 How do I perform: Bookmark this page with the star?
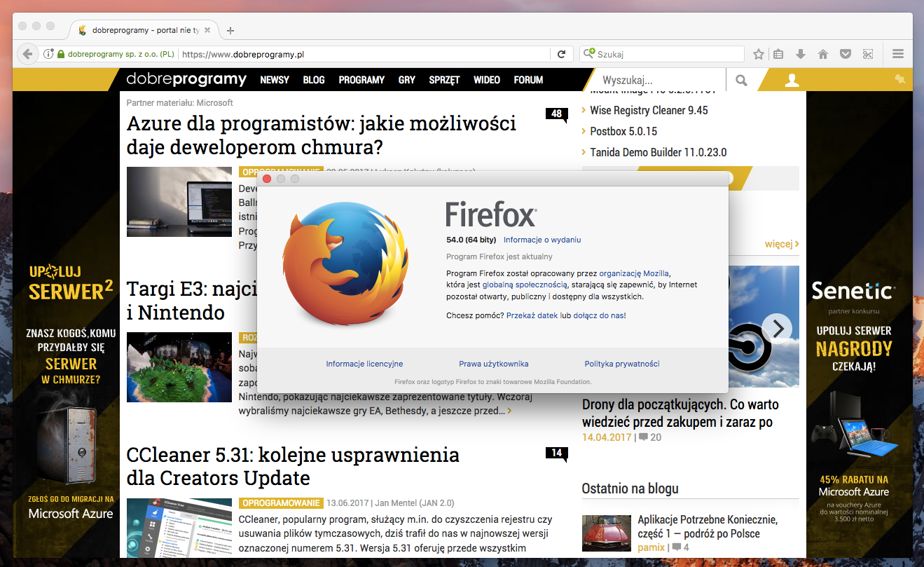pyautogui.click(x=758, y=54)
